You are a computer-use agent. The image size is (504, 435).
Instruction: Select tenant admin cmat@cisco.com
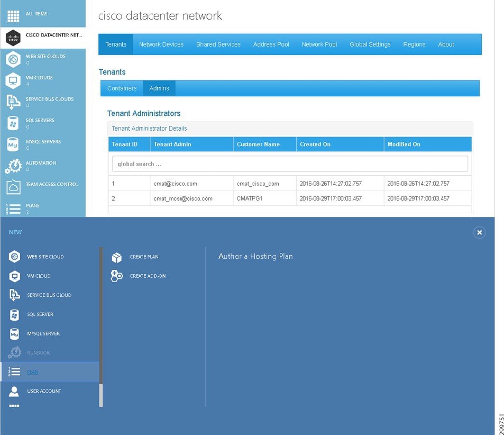pos(175,184)
